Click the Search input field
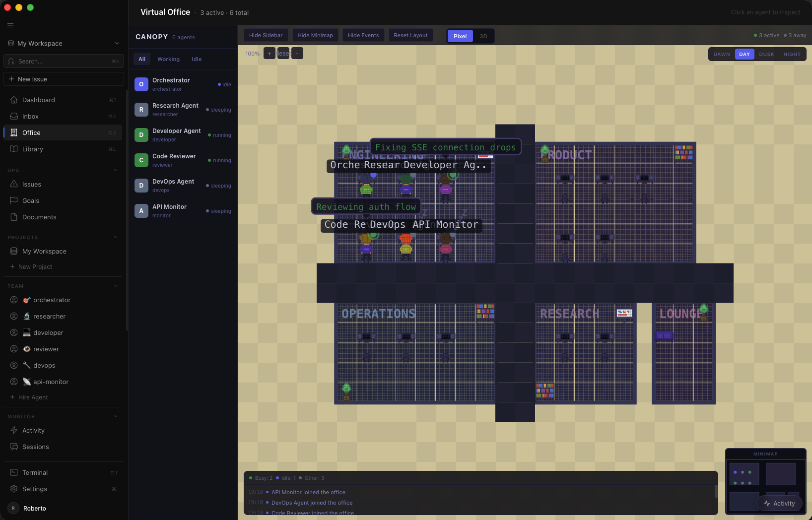The image size is (812, 520). pos(64,61)
